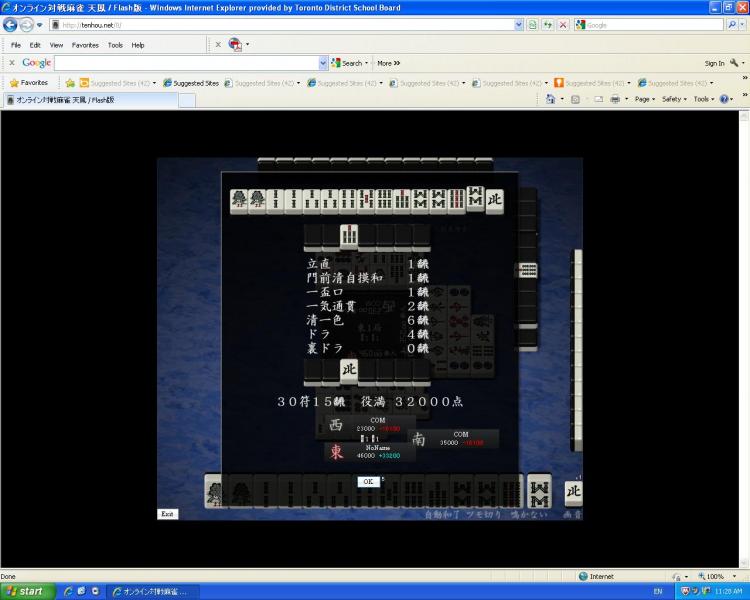Stop loading with the red X icon
The width and height of the screenshot is (750, 600).
point(563,25)
